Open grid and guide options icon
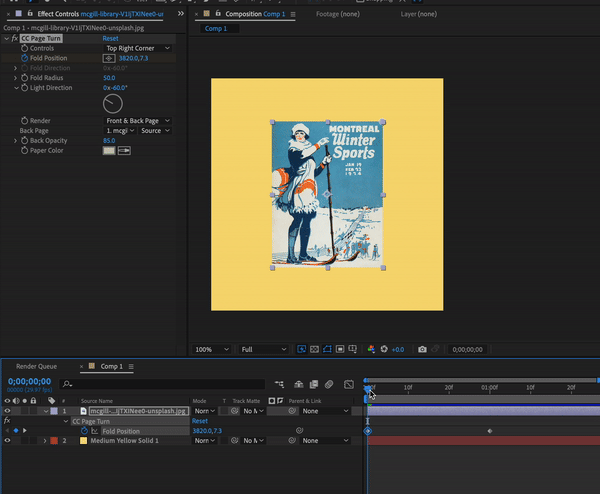Image resolution: width=600 pixels, height=494 pixels. pyautogui.click(x=352, y=349)
